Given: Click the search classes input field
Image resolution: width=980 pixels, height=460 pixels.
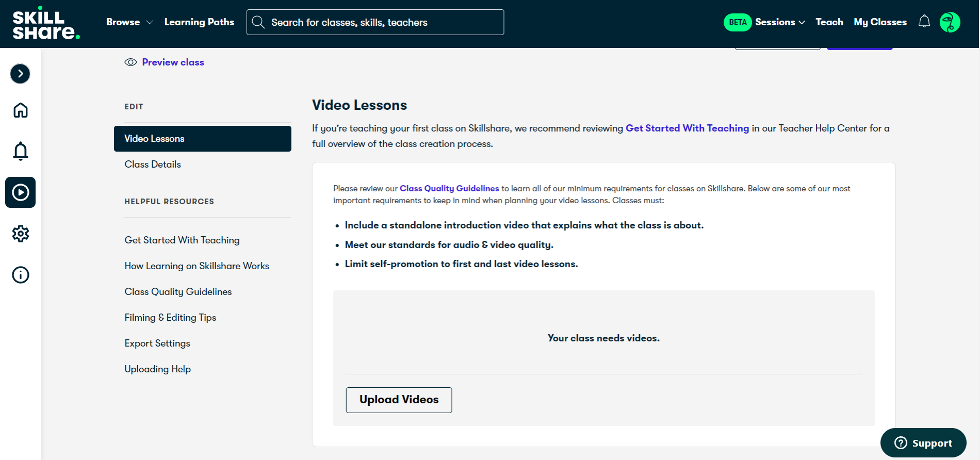Looking at the screenshot, I should pos(375,22).
